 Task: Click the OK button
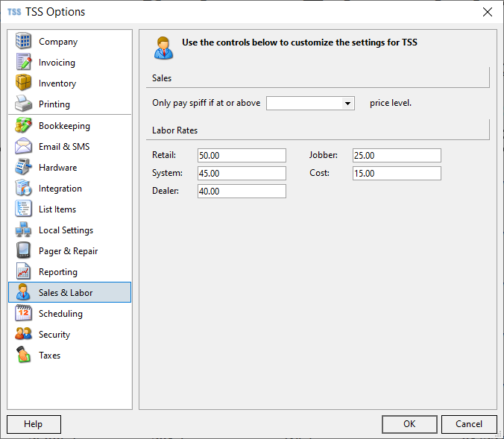pyautogui.click(x=409, y=424)
